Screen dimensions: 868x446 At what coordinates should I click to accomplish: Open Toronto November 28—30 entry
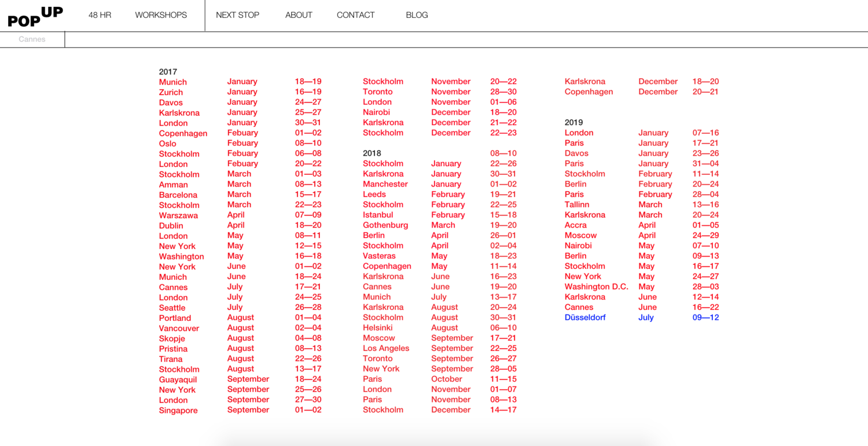pos(440,92)
